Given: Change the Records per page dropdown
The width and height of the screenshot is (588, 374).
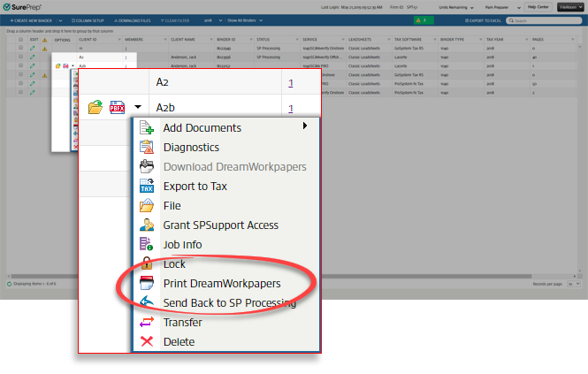Looking at the screenshot, I should point(574,284).
